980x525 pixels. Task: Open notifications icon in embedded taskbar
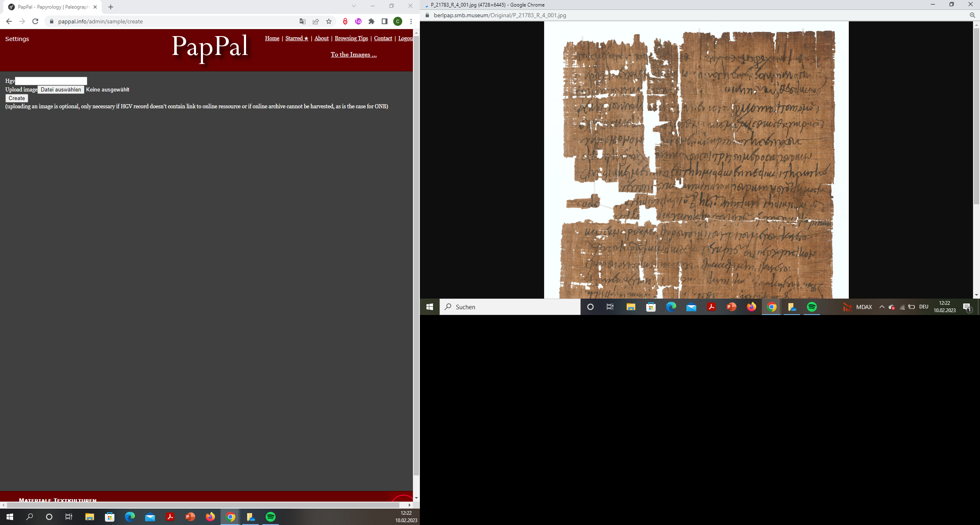coord(967,307)
